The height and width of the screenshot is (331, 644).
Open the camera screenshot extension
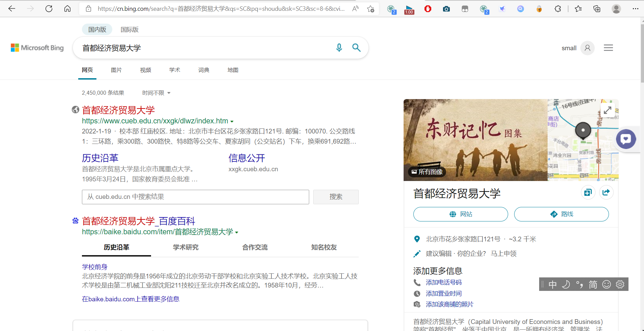[446, 9]
